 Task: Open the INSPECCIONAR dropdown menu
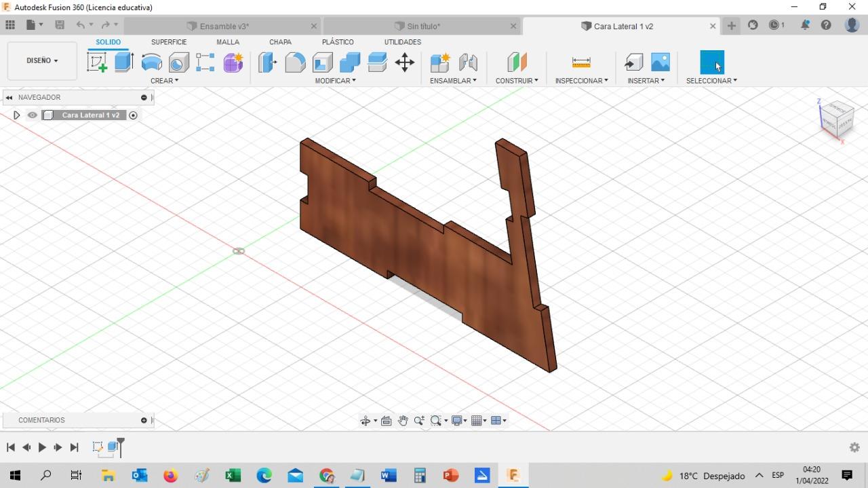click(x=581, y=80)
